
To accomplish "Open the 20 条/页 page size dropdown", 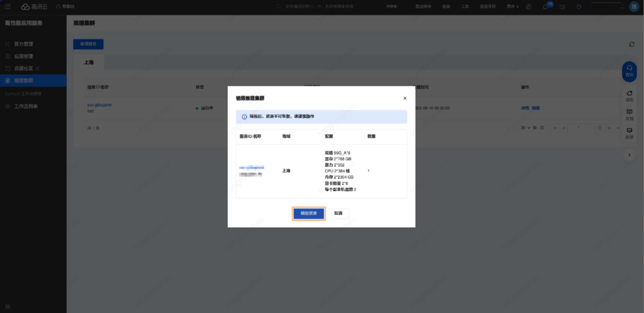I will click(x=526, y=128).
